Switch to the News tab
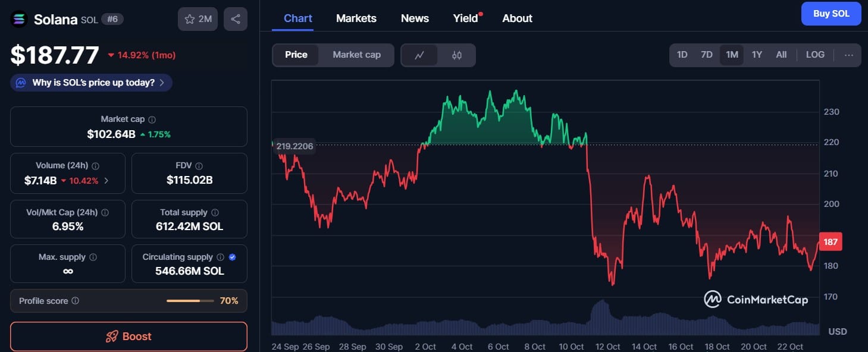 click(x=415, y=18)
